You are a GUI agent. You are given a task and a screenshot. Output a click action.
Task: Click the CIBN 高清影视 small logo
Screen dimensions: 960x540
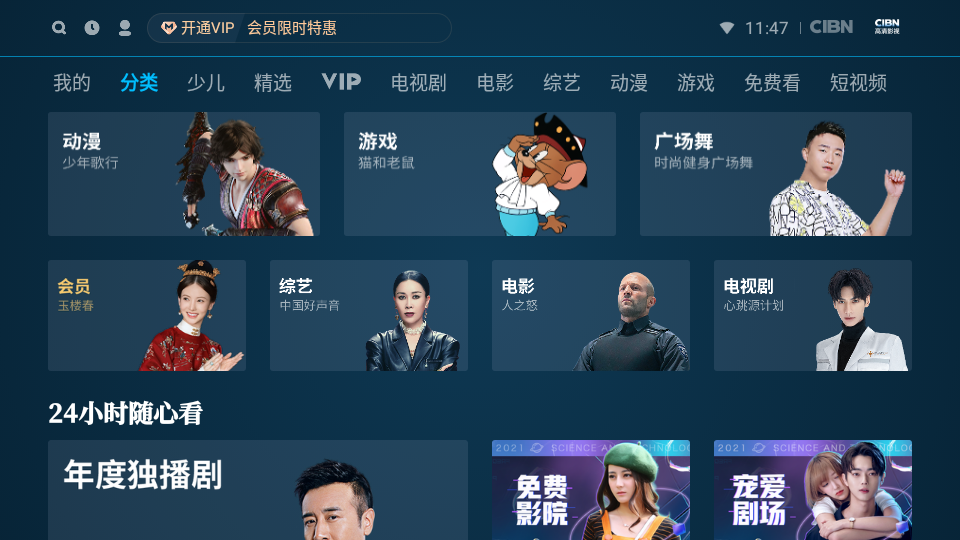coord(887,26)
